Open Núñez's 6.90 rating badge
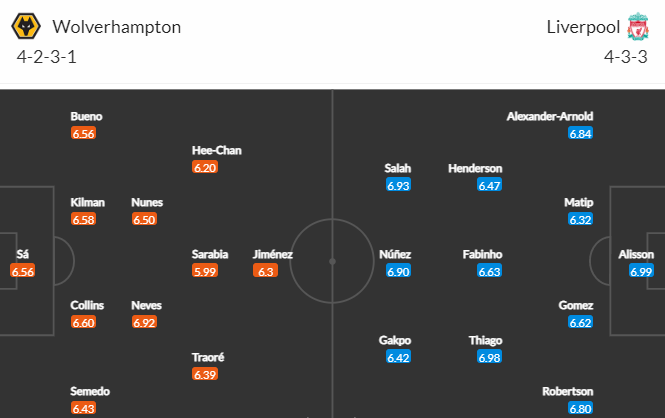 click(x=398, y=271)
